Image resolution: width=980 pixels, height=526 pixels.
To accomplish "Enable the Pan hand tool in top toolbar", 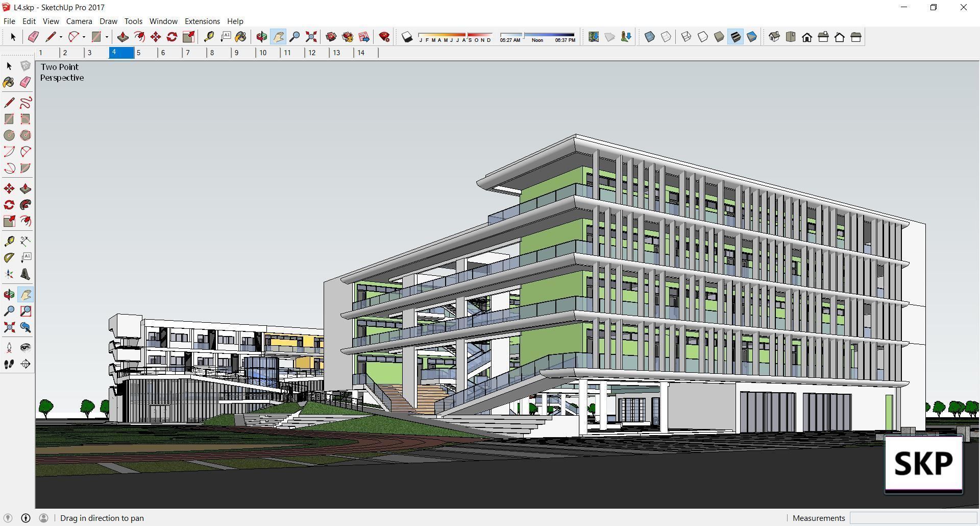I will point(278,37).
